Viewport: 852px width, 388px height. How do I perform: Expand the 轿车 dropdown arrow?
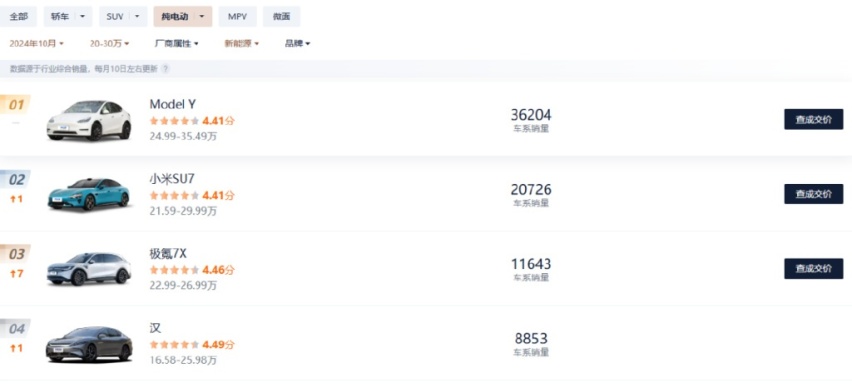pos(83,17)
